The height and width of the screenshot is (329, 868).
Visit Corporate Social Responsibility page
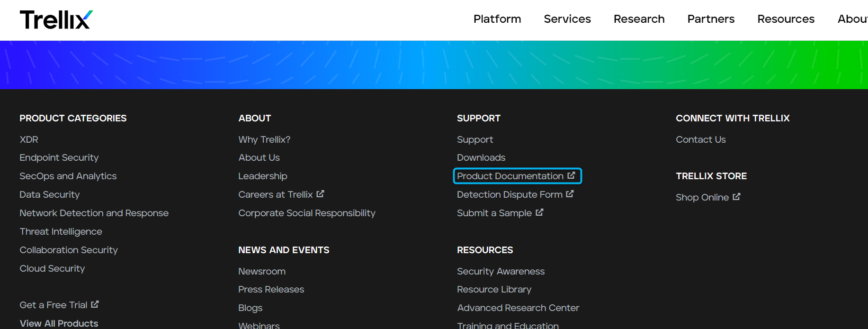(306, 213)
